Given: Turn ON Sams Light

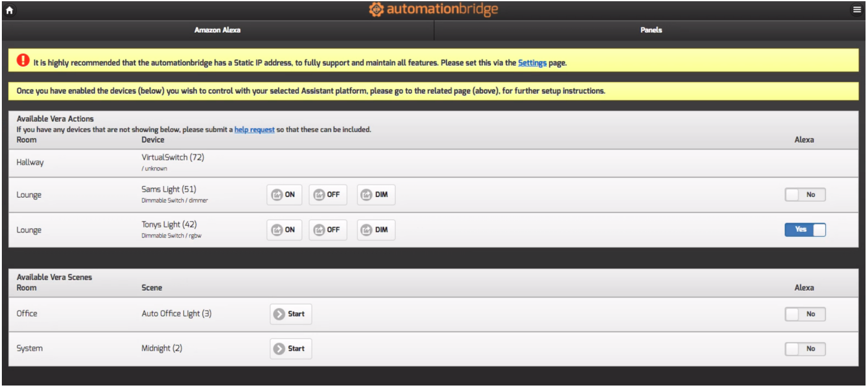Looking at the screenshot, I should pyautogui.click(x=284, y=195).
